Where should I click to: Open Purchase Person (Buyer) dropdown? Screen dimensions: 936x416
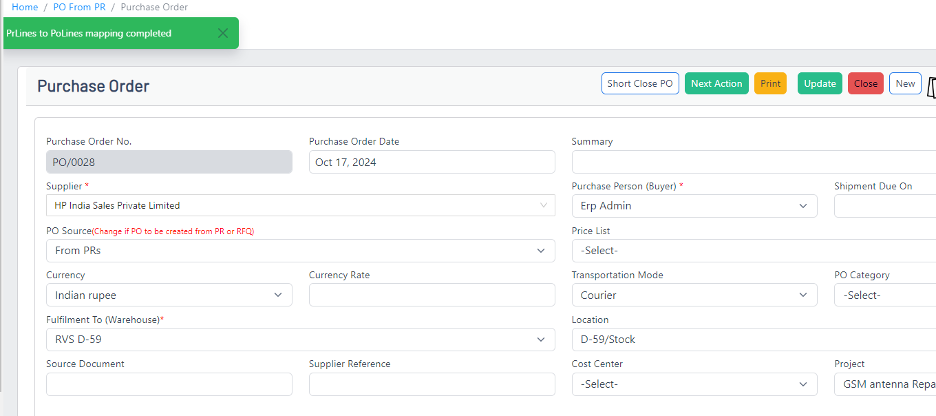[x=694, y=206]
